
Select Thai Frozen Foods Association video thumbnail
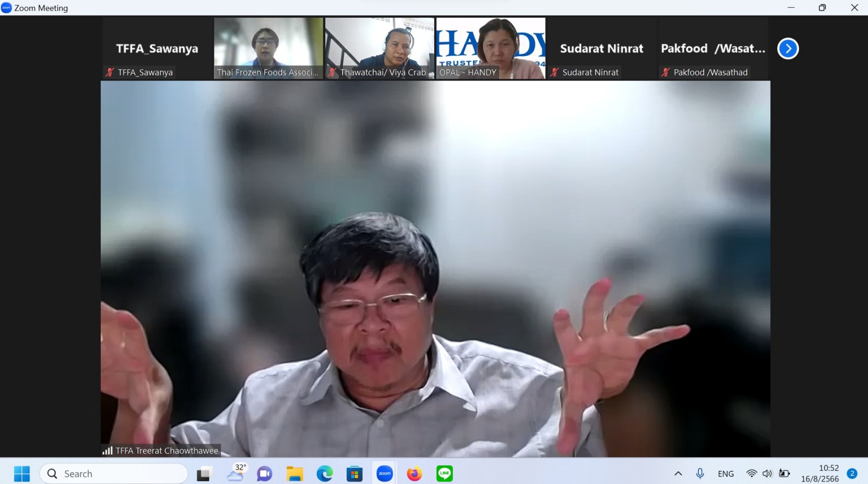[x=268, y=48]
